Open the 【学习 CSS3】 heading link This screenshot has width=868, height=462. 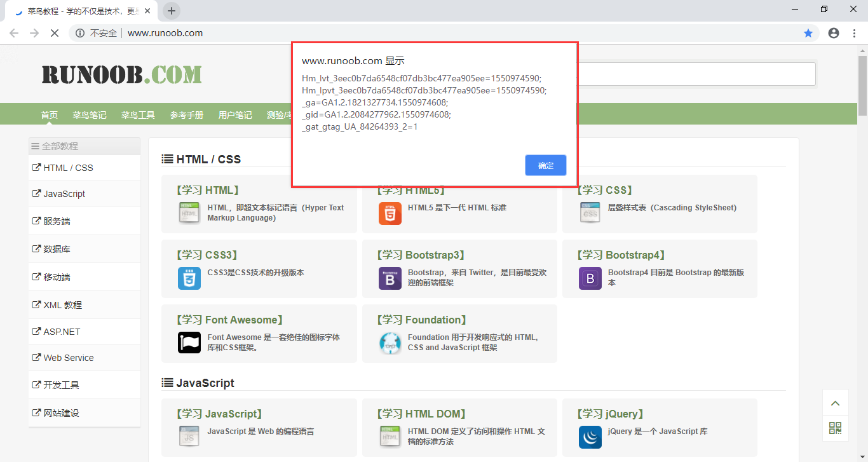point(205,255)
